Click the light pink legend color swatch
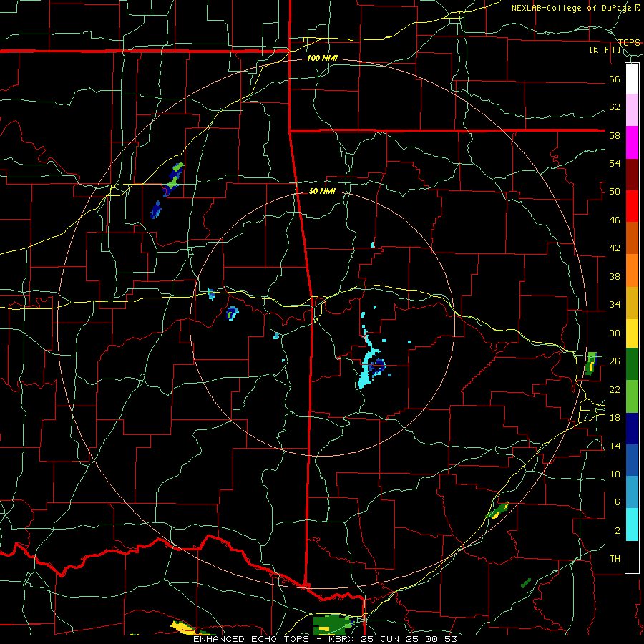This screenshot has width=644, height=644. (632, 110)
